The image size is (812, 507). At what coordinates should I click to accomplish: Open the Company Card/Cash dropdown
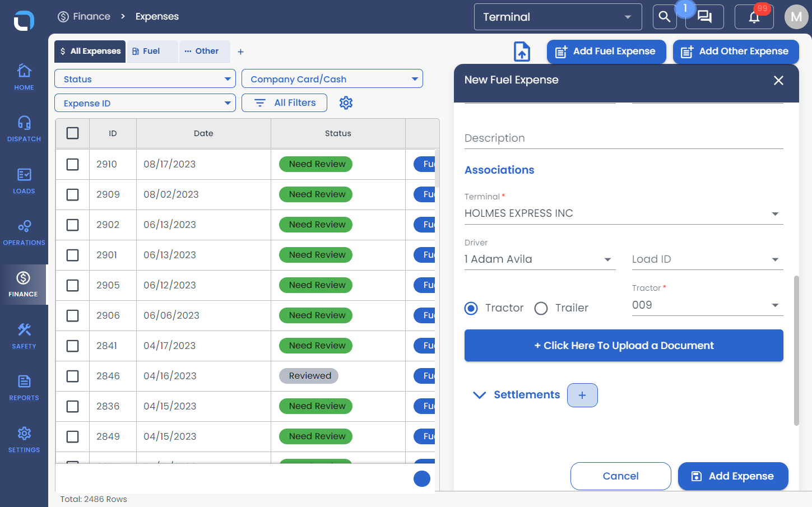[x=332, y=79]
